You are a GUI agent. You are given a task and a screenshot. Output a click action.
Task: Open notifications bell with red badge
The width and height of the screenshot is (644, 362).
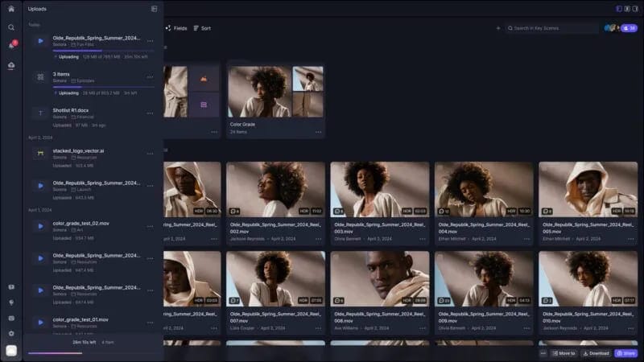[11, 45]
